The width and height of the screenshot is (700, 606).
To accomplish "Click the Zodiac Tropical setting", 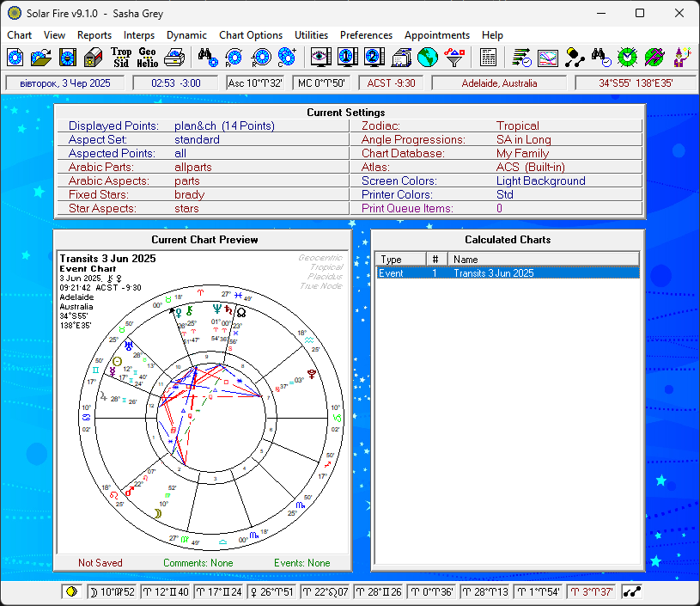I will coord(496,125).
